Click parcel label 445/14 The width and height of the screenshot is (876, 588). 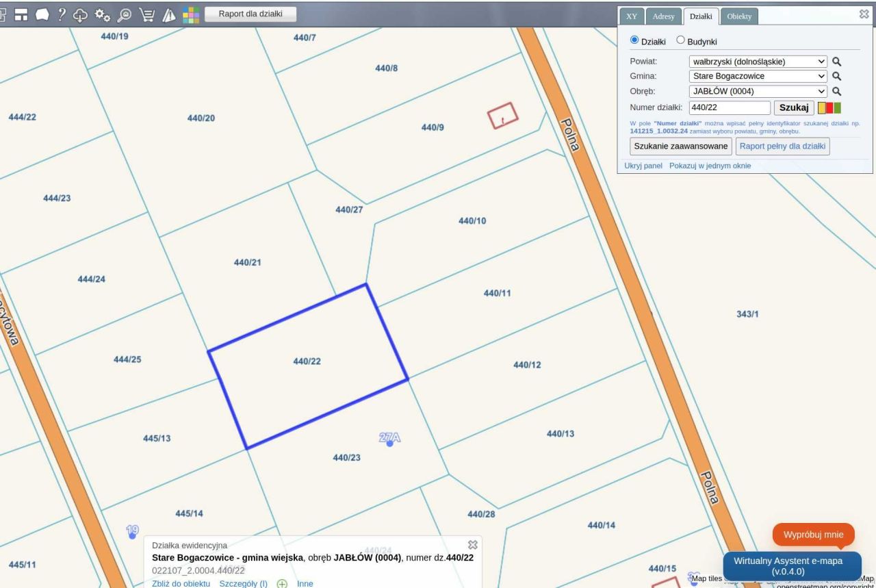(x=189, y=513)
